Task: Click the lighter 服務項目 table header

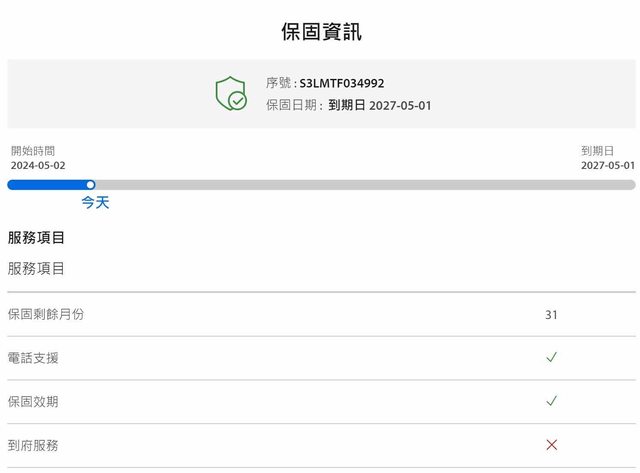Action: tap(36, 269)
